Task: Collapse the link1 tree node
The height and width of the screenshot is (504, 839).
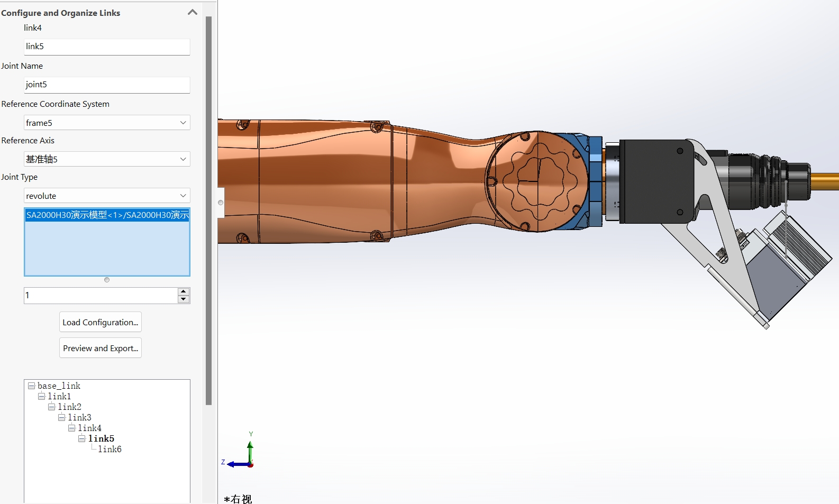Action: coord(41,397)
